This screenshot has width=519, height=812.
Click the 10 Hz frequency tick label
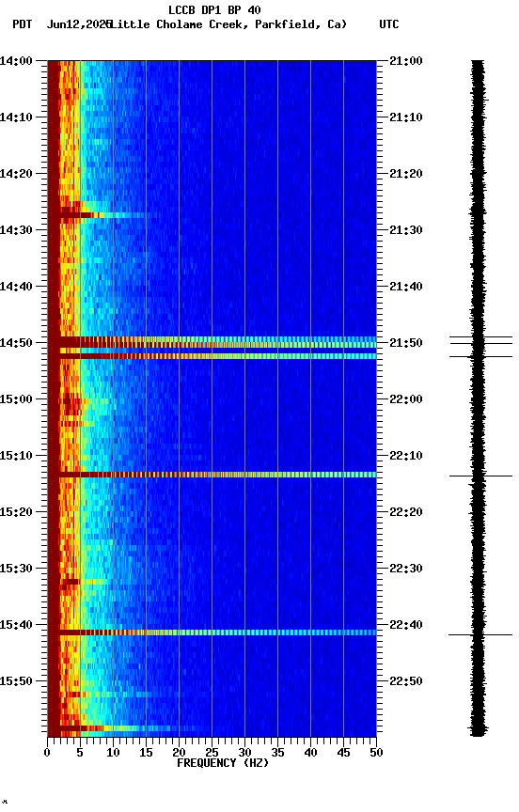coord(113,753)
